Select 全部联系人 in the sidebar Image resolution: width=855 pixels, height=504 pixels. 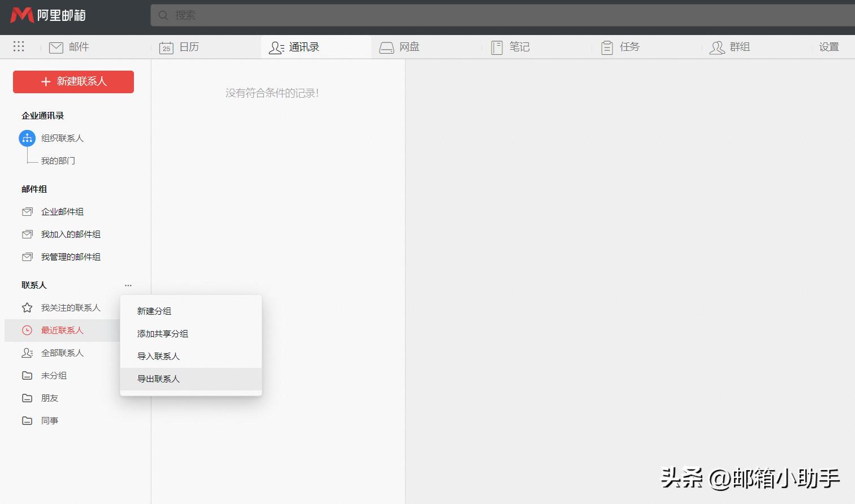coord(62,353)
